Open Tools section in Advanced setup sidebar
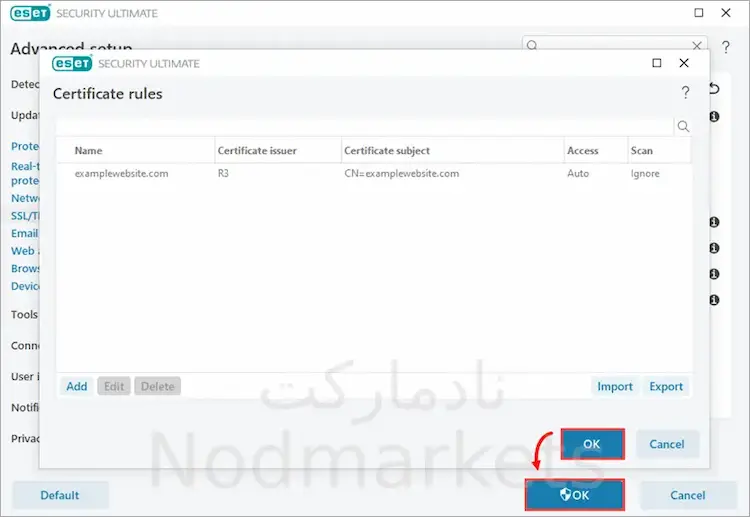This screenshot has height=517, width=750. click(x=24, y=314)
